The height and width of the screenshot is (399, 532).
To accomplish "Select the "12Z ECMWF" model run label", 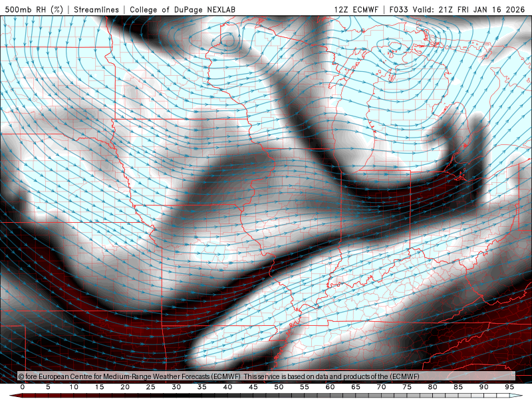I will point(356,9).
